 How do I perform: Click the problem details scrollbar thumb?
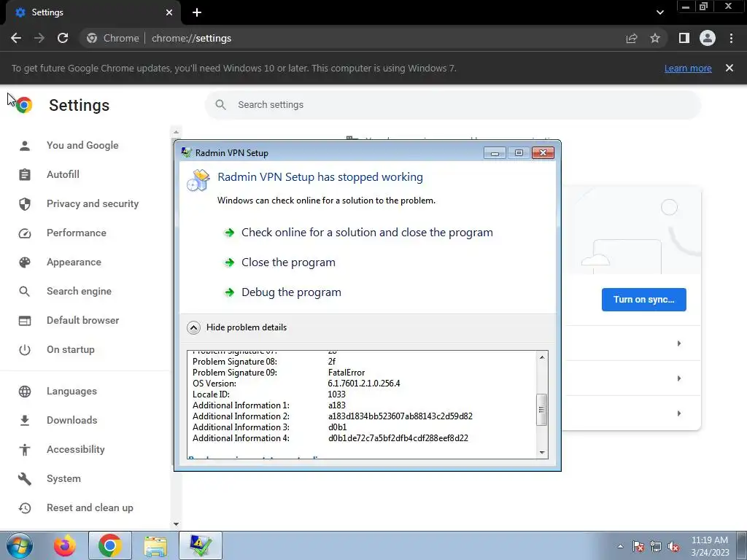(542, 410)
